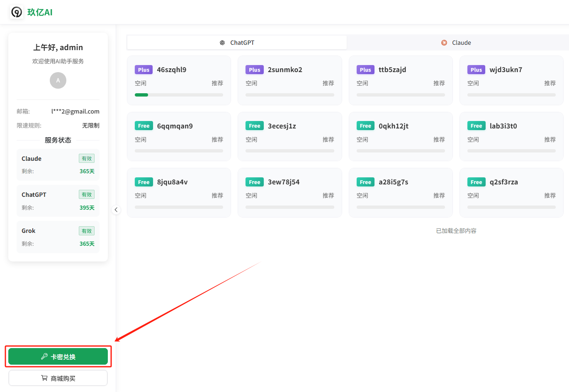Click the Plus badge on 46szqhl9

(144, 70)
